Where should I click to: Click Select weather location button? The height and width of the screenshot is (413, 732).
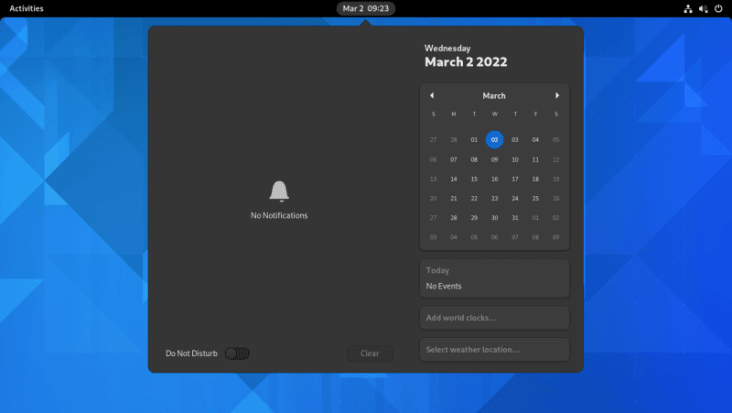pyautogui.click(x=494, y=350)
